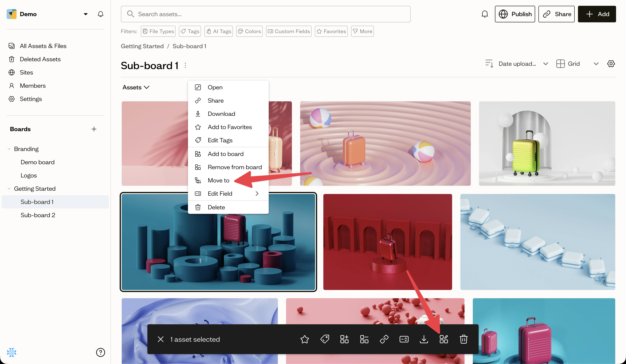Select Demo board in the tree

[x=37, y=162]
